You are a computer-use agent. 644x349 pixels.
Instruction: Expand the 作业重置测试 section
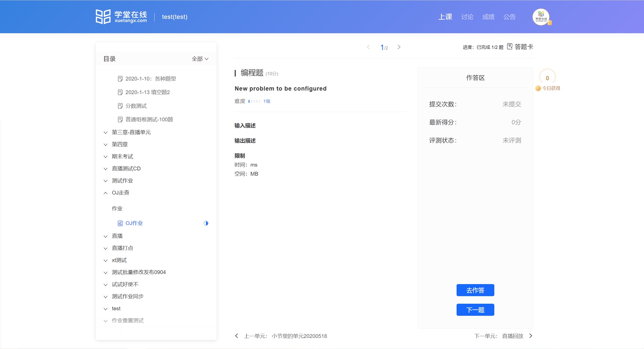(106, 321)
